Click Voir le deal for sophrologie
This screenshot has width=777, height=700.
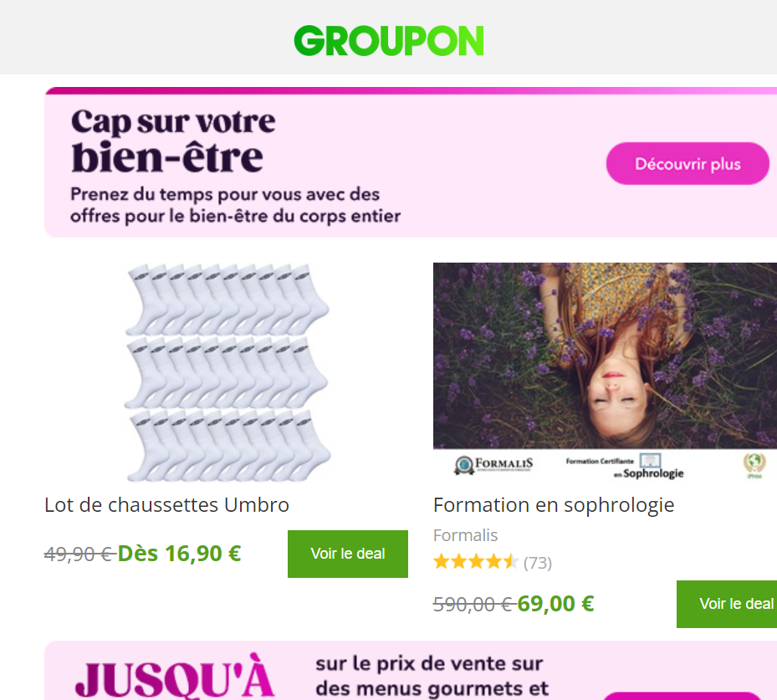[x=727, y=603]
